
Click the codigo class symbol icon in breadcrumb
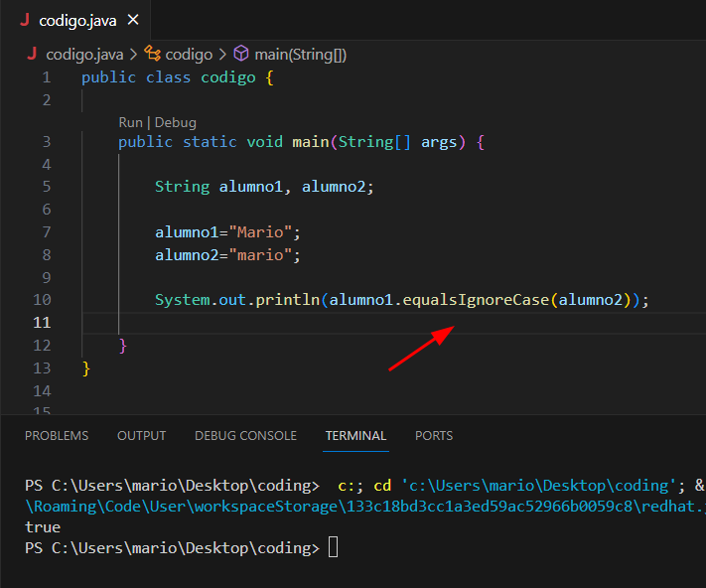coord(152,54)
